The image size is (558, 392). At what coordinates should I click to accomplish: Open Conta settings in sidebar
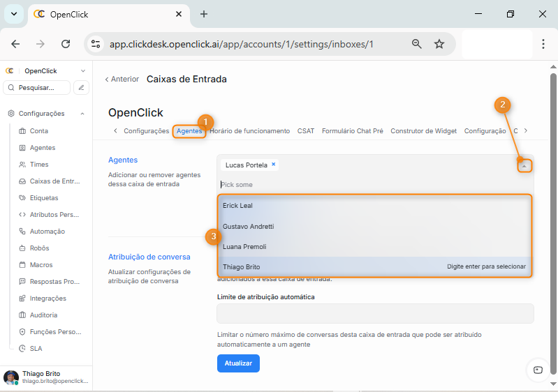coord(38,131)
